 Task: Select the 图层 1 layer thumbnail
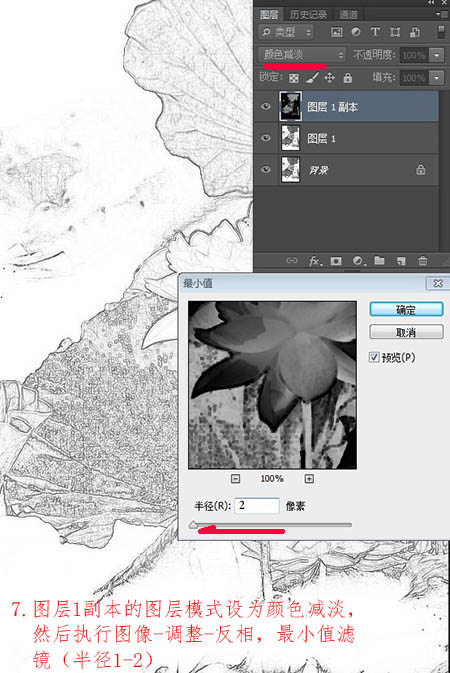(x=290, y=138)
